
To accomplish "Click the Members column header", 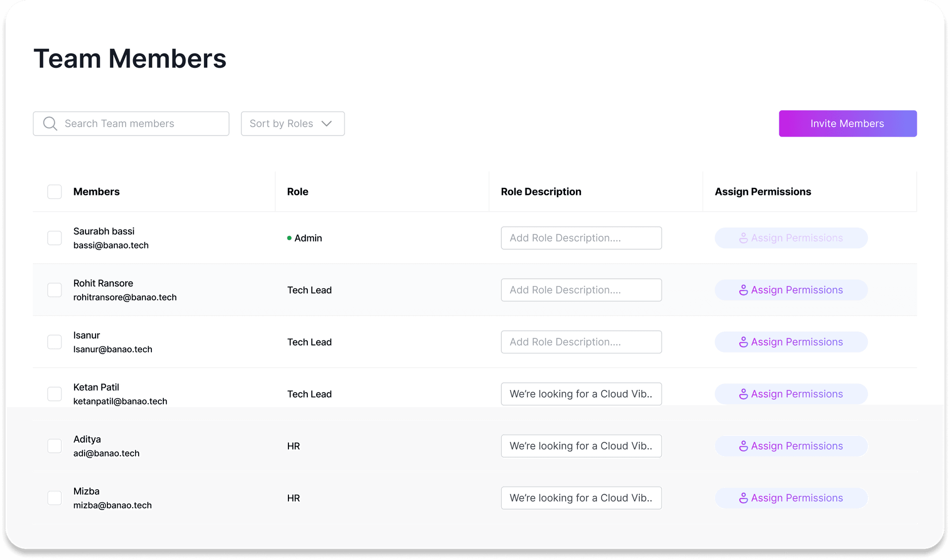I will [x=96, y=191].
